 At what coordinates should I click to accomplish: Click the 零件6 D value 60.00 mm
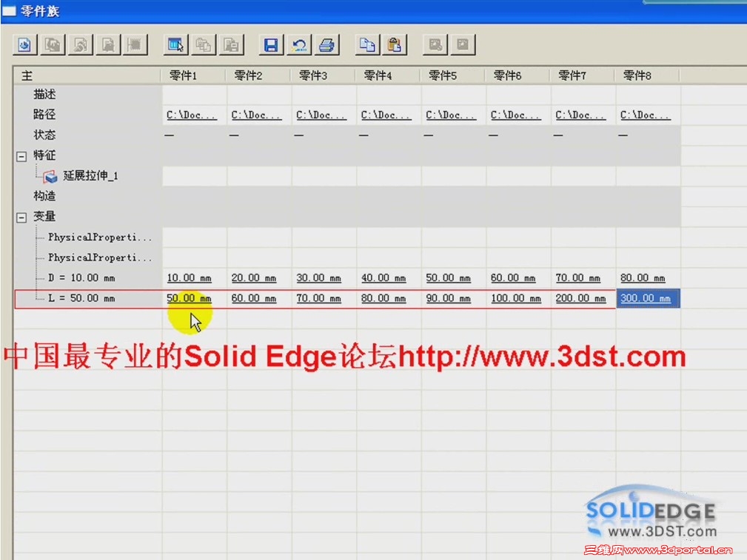point(513,278)
